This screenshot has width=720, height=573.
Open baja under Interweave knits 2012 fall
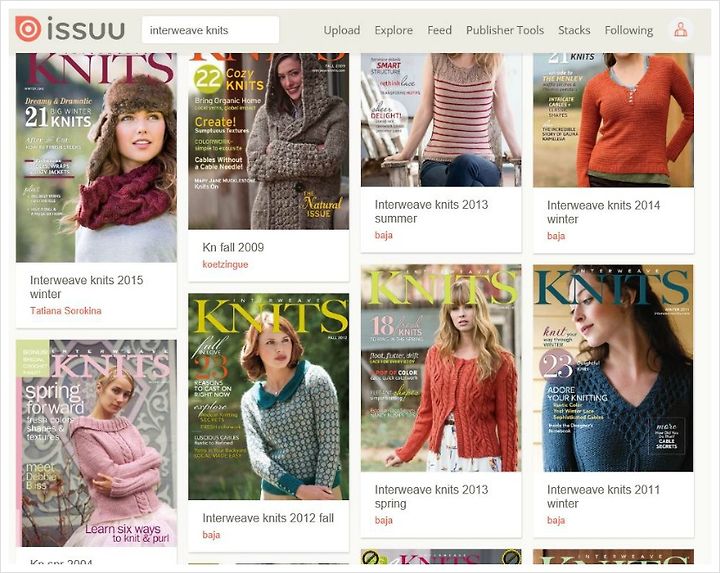[x=211, y=535]
